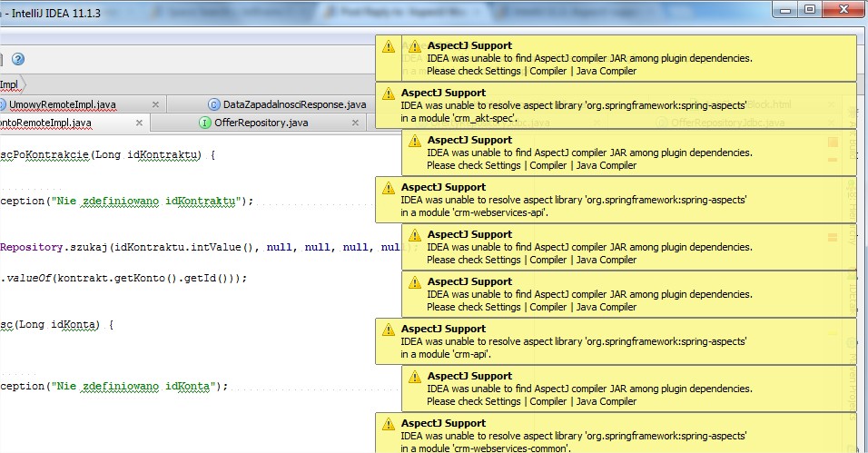Click warning icon in the 'crm_akt-spec' notification
This screenshot has width=868, height=453.
[389, 93]
